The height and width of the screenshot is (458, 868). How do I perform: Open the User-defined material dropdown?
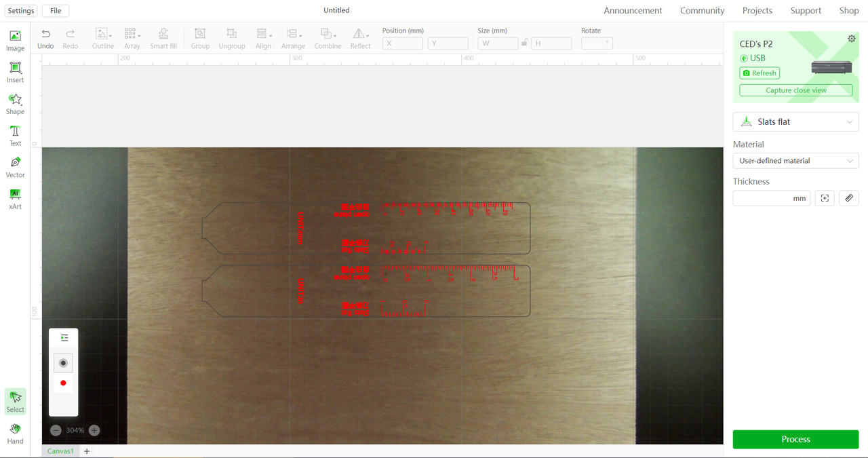point(795,161)
